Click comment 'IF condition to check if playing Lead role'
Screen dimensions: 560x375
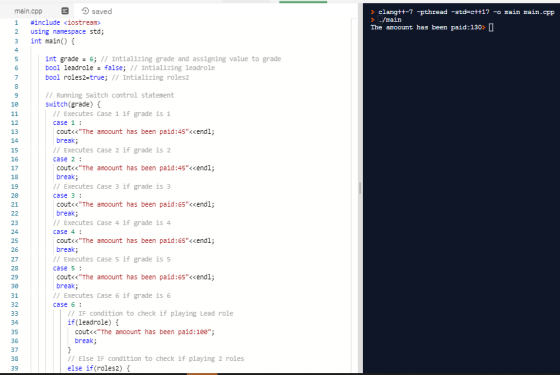pos(150,314)
